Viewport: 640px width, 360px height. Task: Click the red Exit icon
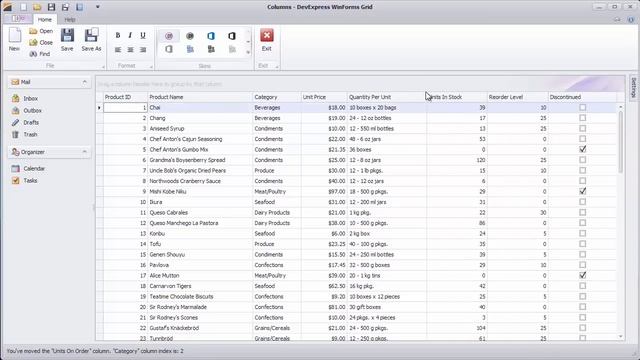(x=267, y=36)
